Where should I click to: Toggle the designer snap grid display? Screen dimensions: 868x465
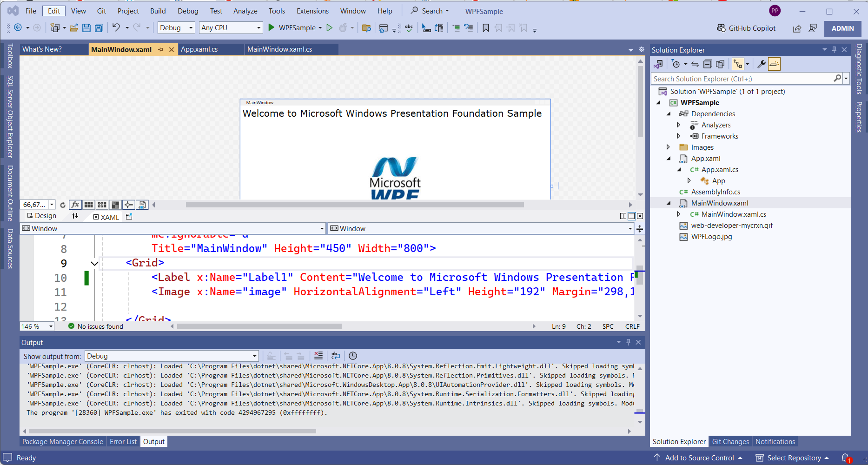(88, 205)
